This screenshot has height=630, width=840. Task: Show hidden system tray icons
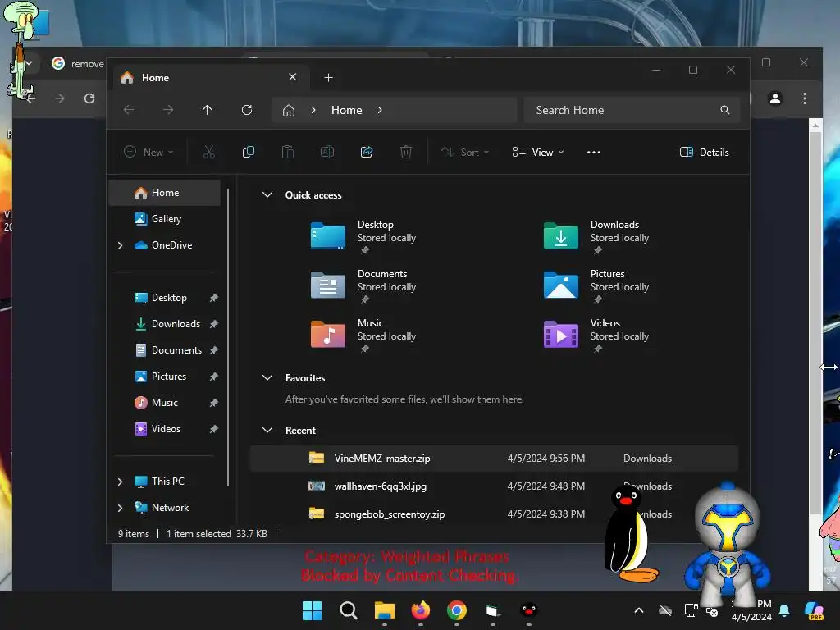coord(638,610)
